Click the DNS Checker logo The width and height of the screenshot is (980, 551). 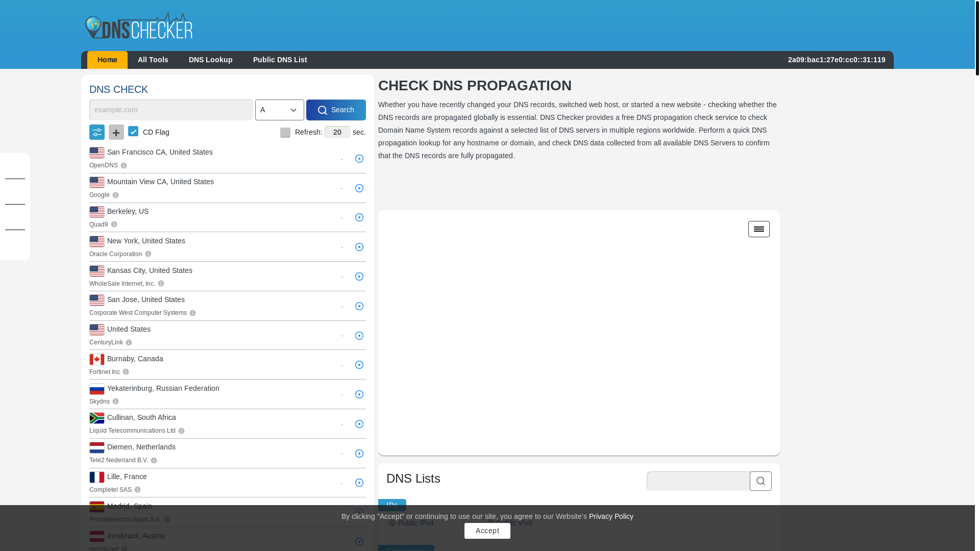[x=139, y=26]
